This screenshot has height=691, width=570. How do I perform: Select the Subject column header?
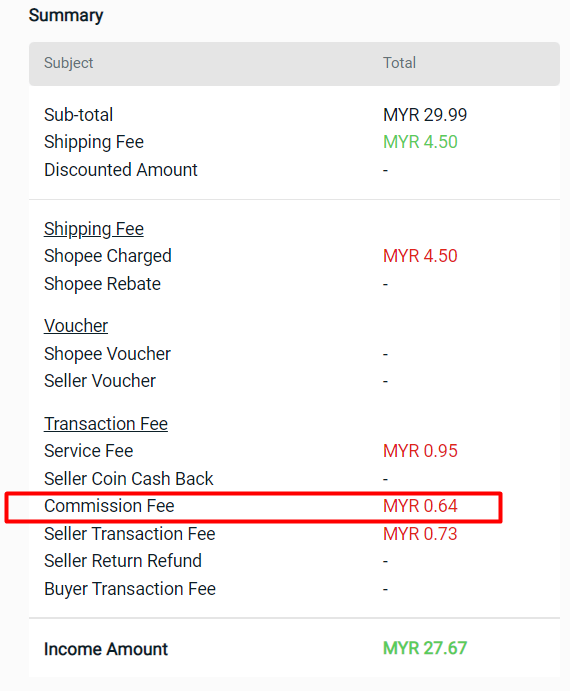coord(68,63)
